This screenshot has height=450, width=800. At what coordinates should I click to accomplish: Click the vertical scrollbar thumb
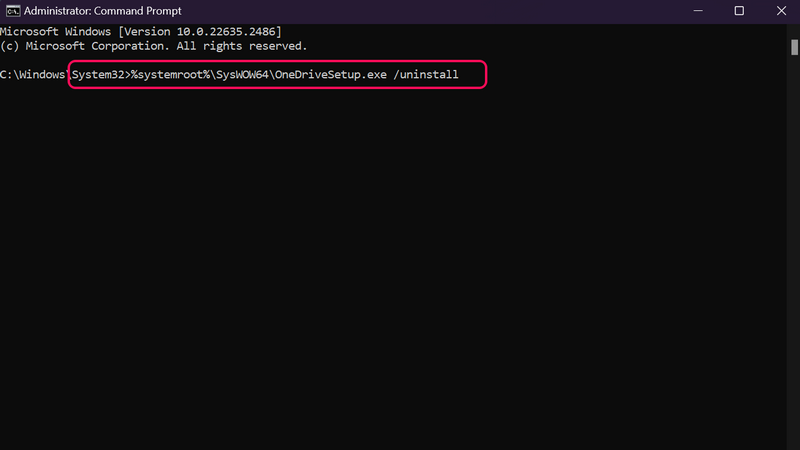click(x=792, y=46)
